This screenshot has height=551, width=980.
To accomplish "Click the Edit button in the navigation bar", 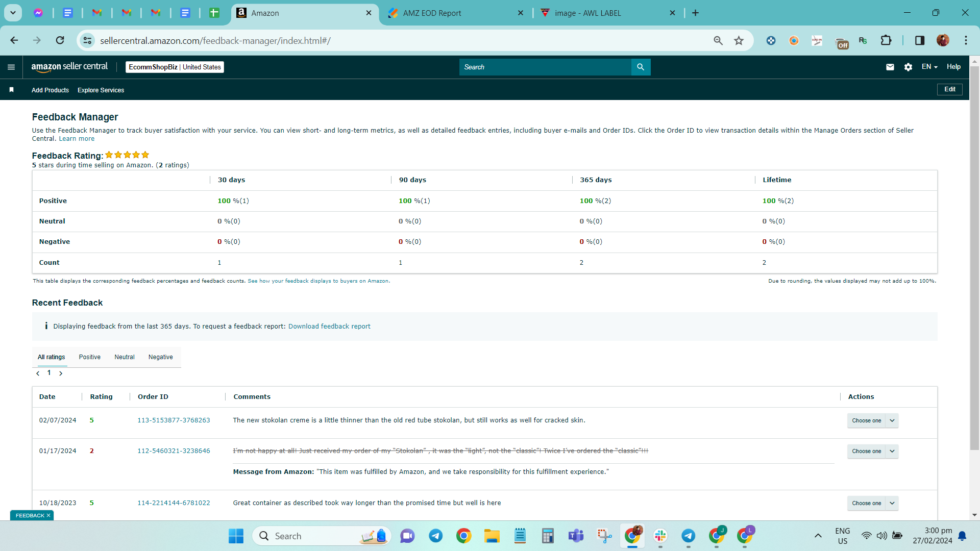I will pyautogui.click(x=950, y=89).
